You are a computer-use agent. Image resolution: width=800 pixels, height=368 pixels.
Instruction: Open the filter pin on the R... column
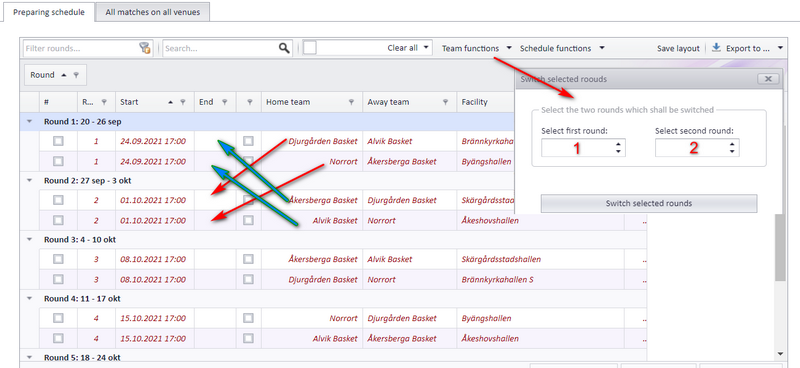(104, 102)
